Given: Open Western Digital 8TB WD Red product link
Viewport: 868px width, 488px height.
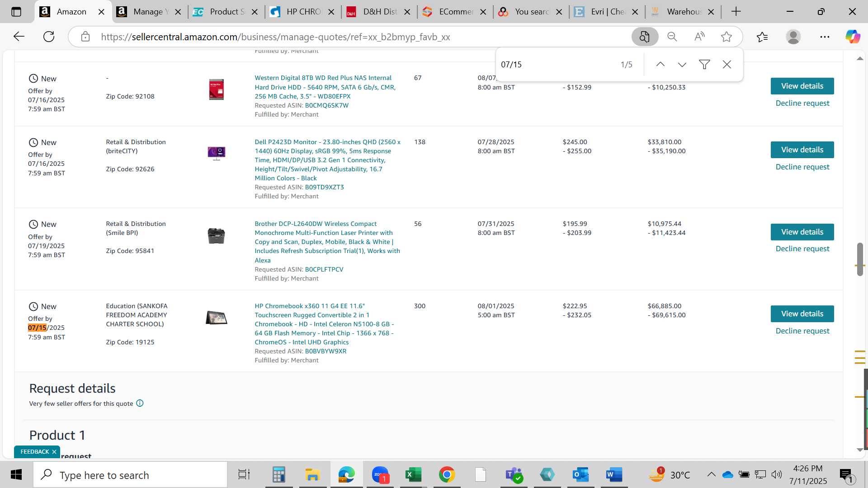Looking at the screenshot, I should pyautogui.click(x=325, y=87).
